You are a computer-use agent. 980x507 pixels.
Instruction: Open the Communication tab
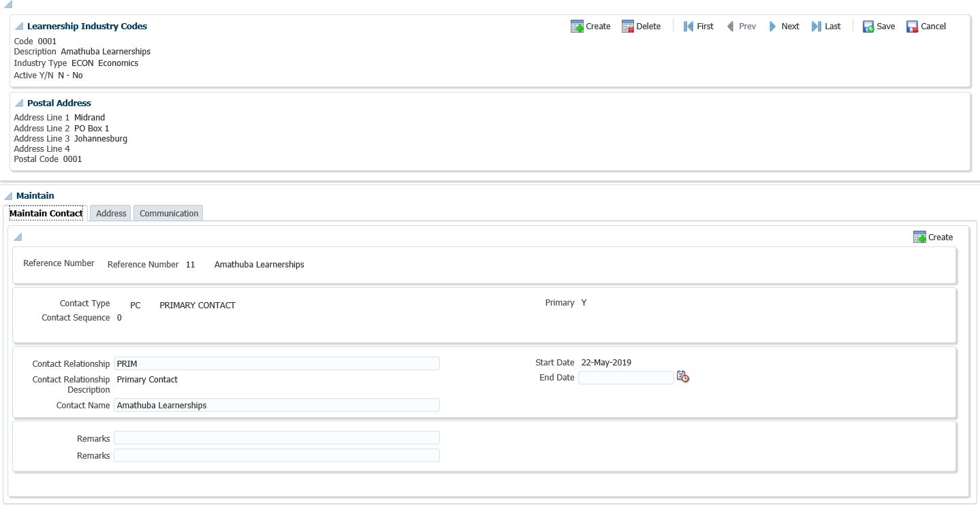click(169, 214)
